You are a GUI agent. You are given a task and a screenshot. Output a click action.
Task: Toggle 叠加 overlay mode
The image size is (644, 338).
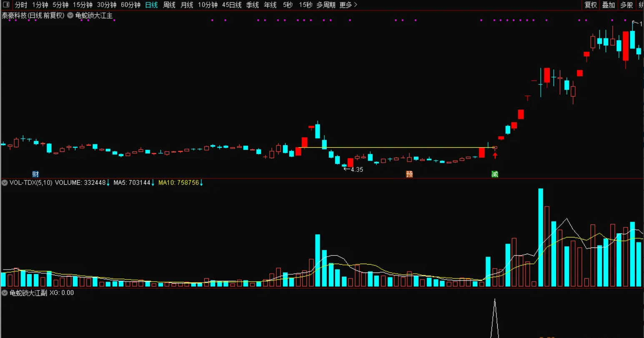click(x=609, y=5)
